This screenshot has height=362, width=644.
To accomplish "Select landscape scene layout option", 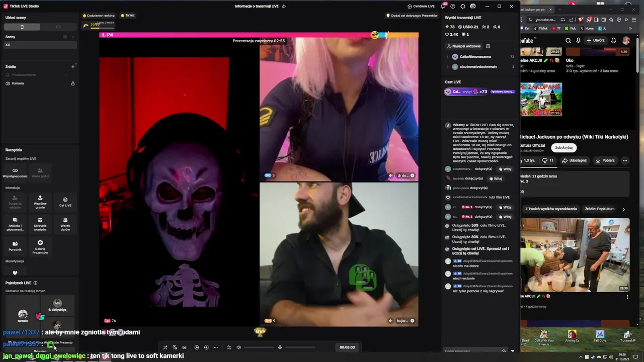I will click(x=58, y=27).
